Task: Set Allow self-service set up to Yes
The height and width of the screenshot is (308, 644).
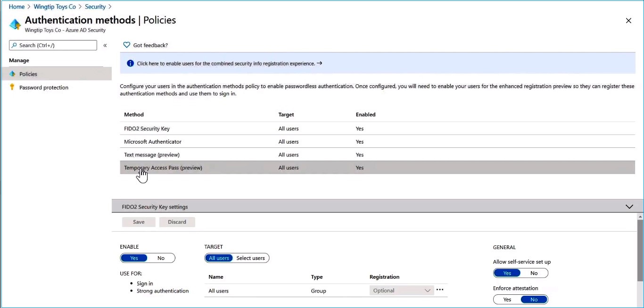Action: [507, 273]
